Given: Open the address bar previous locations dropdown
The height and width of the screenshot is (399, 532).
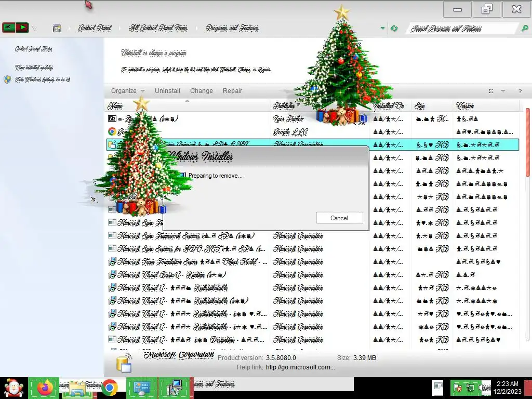Looking at the screenshot, I should (x=383, y=28).
